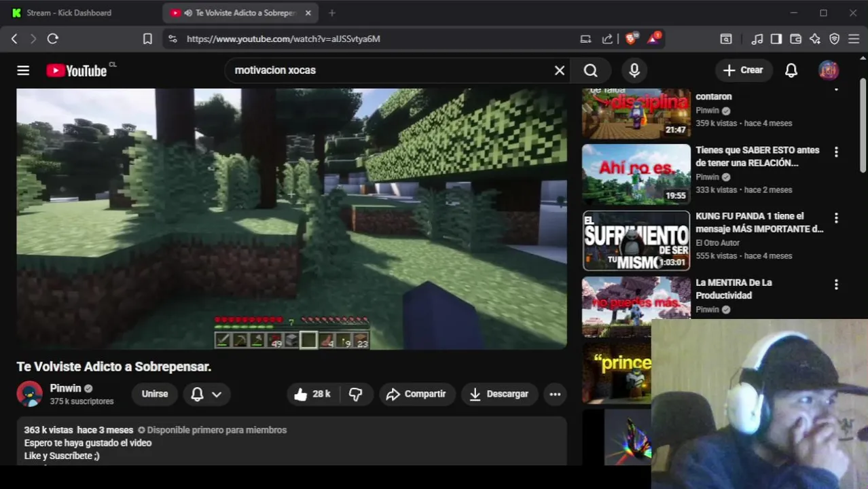Click the install or cast screen icon in the address bar

pyautogui.click(x=585, y=39)
